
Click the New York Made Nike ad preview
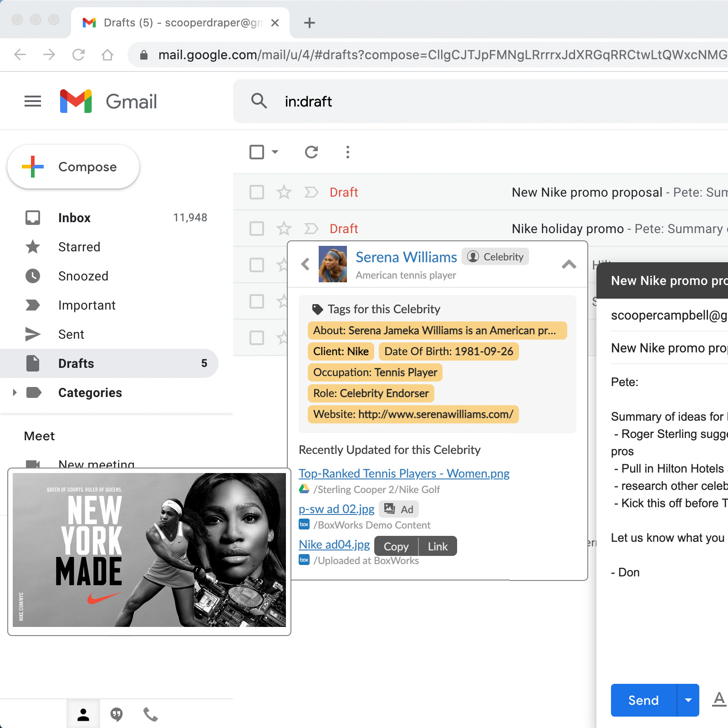click(149, 550)
